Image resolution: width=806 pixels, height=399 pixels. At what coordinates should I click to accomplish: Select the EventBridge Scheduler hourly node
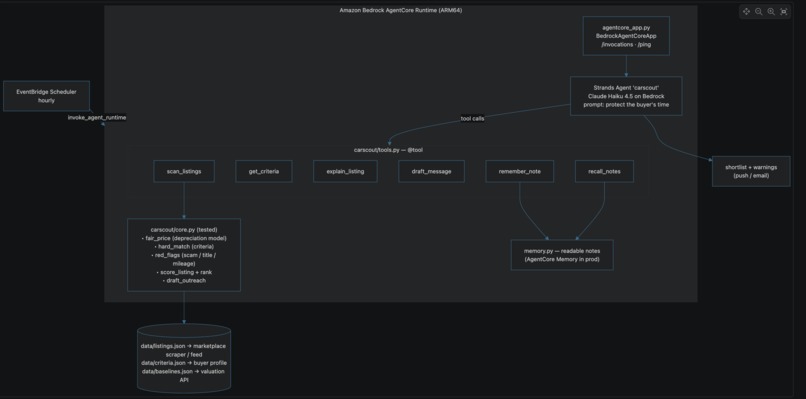[x=46, y=96]
